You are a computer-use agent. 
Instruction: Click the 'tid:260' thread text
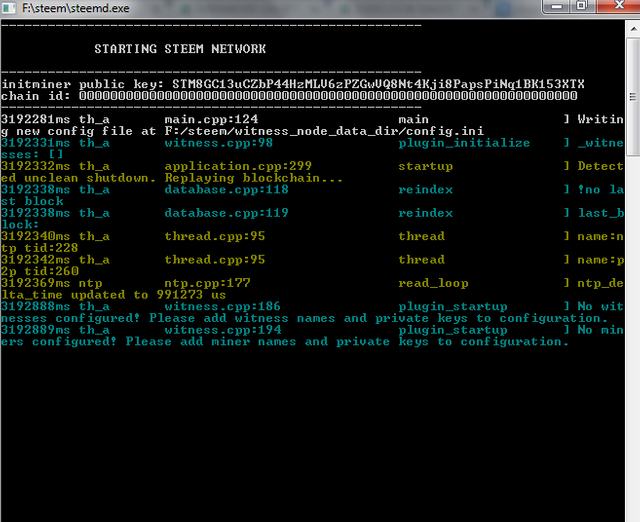click(x=51, y=271)
